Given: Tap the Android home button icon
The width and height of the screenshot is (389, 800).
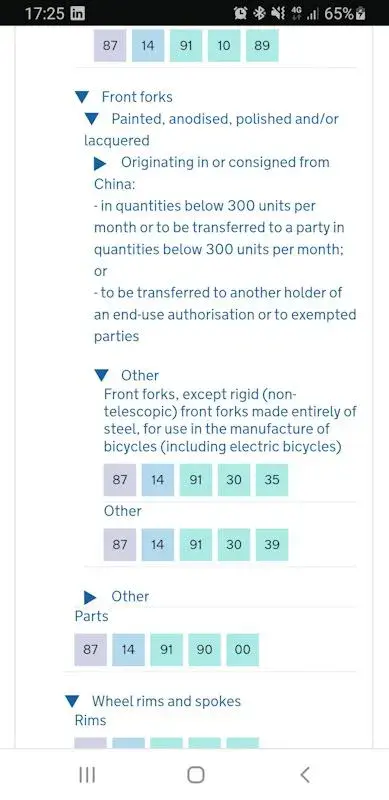Looking at the screenshot, I should [x=196, y=774].
